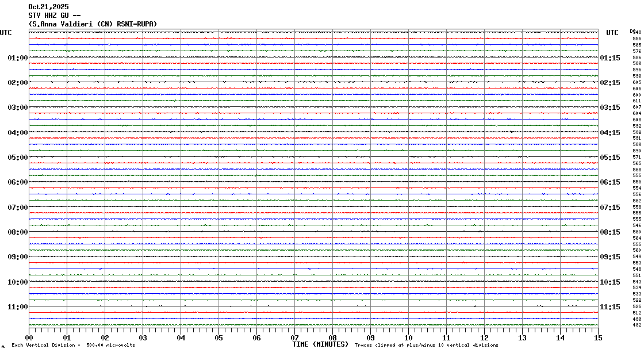Click amplitude value 482 at bottom right
Viewport: 644px width, 353px height.
point(637,325)
